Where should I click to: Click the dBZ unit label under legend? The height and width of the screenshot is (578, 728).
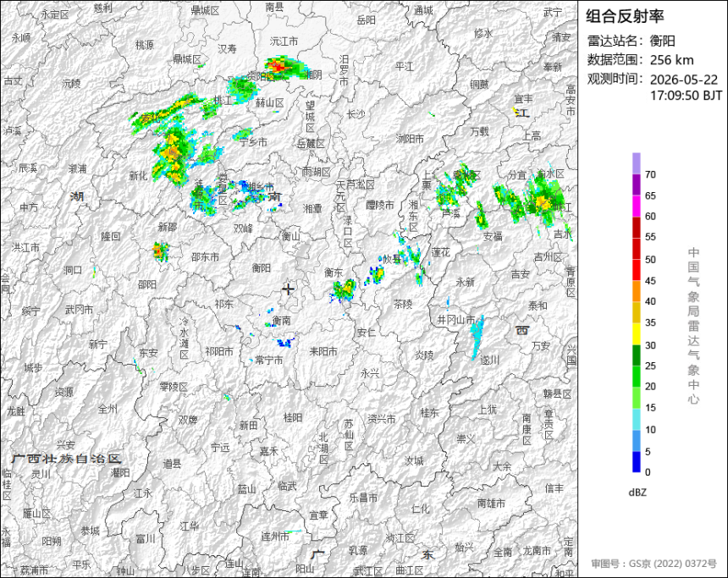pos(637,493)
